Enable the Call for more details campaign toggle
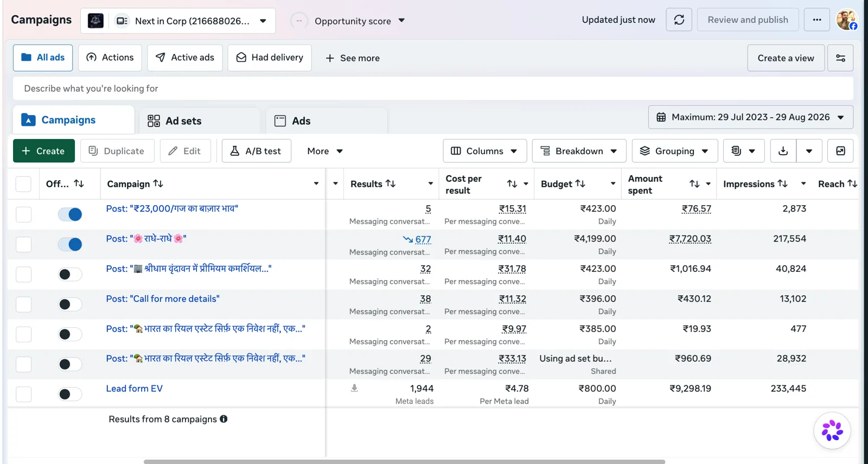This screenshot has height=464, width=868. (x=70, y=304)
